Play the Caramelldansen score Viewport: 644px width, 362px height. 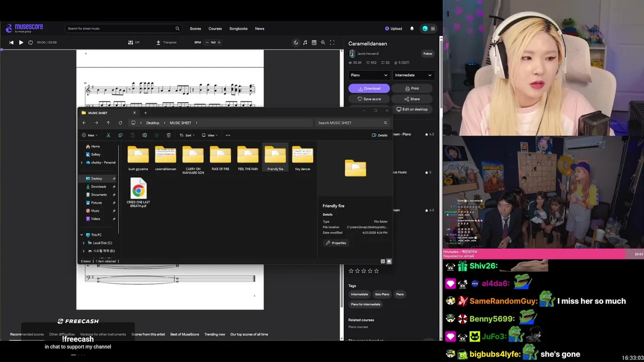[x=21, y=42]
